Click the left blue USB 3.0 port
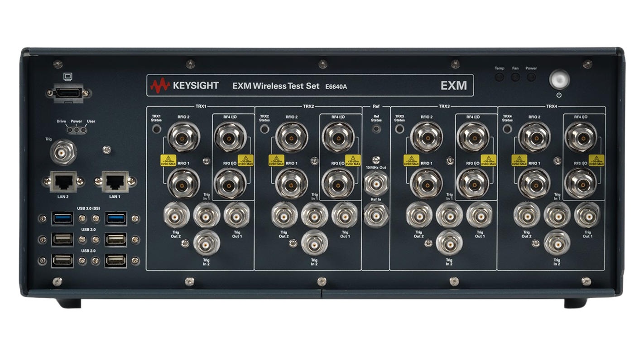644x363 pixels. coord(62,219)
